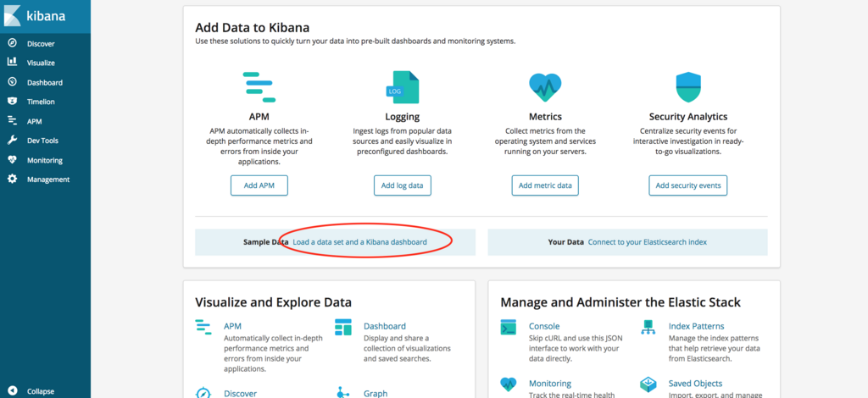
Task: Select the APM label in the sidebar menu
Action: click(x=34, y=121)
